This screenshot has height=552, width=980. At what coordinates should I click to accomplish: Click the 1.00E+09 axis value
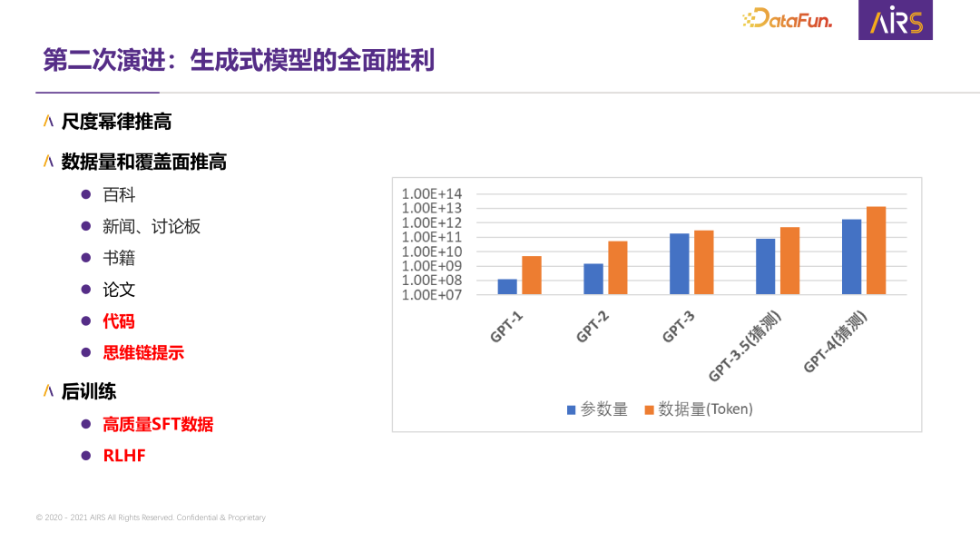pyautogui.click(x=432, y=266)
